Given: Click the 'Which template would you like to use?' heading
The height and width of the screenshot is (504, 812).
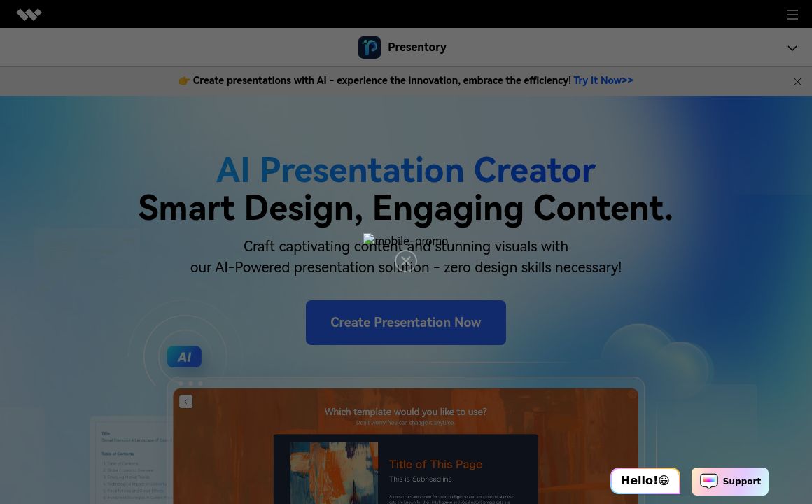Looking at the screenshot, I should pyautogui.click(x=406, y=412).
